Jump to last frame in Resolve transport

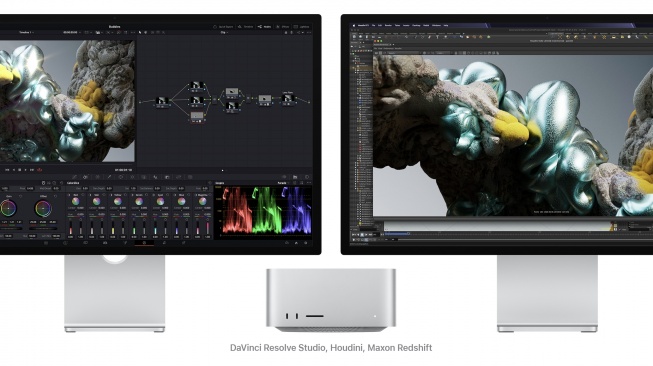point(32,170)
